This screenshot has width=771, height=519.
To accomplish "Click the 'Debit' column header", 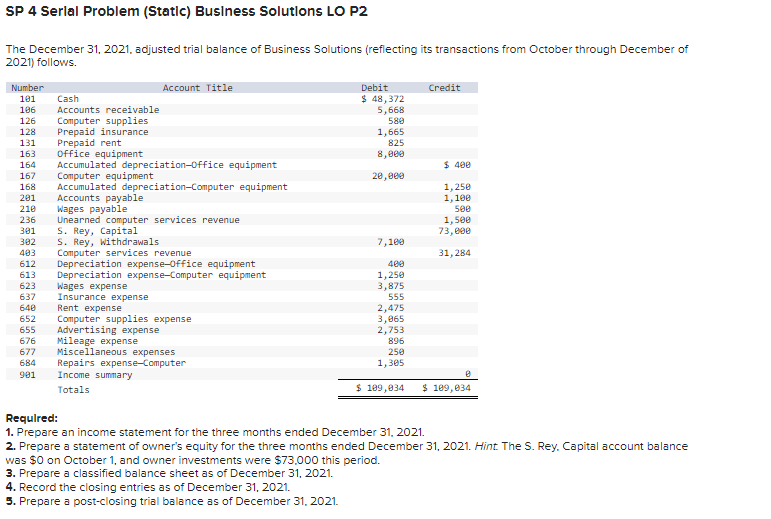I will [375, 88].
